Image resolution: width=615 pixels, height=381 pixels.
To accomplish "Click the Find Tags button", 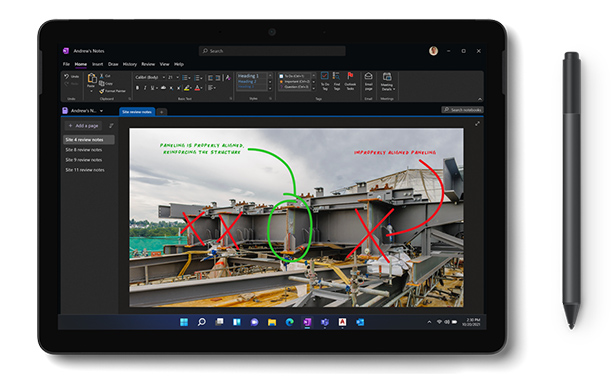I will 337,81.
